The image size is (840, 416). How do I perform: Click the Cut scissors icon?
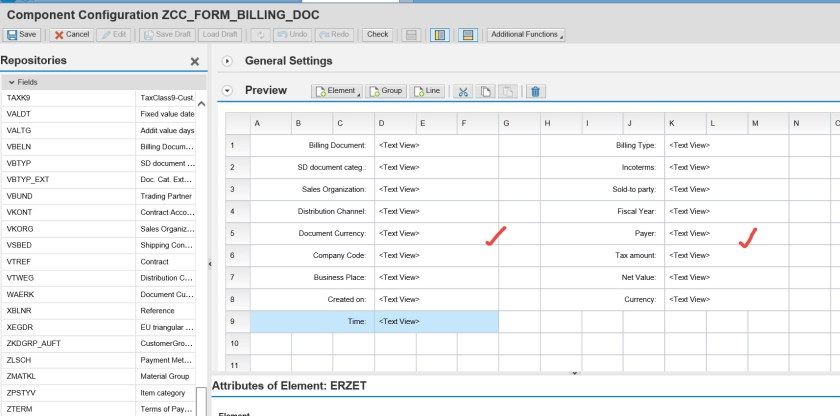463,92
